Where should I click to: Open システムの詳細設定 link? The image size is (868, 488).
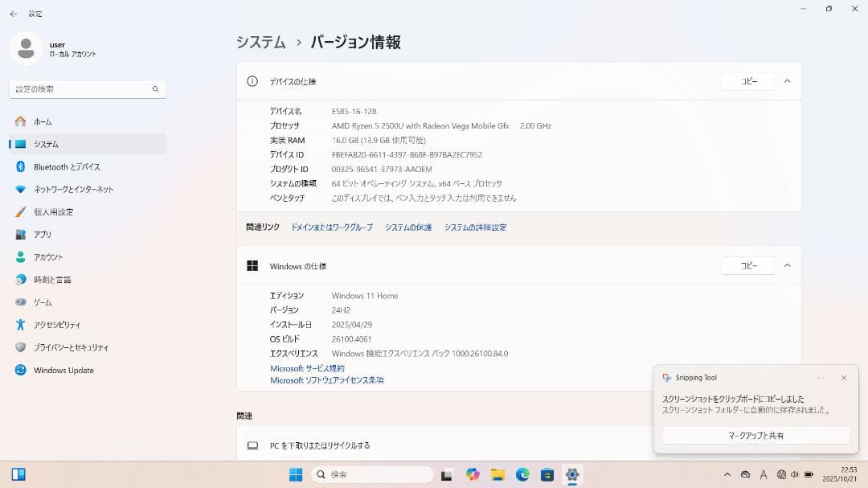(476, 227)
